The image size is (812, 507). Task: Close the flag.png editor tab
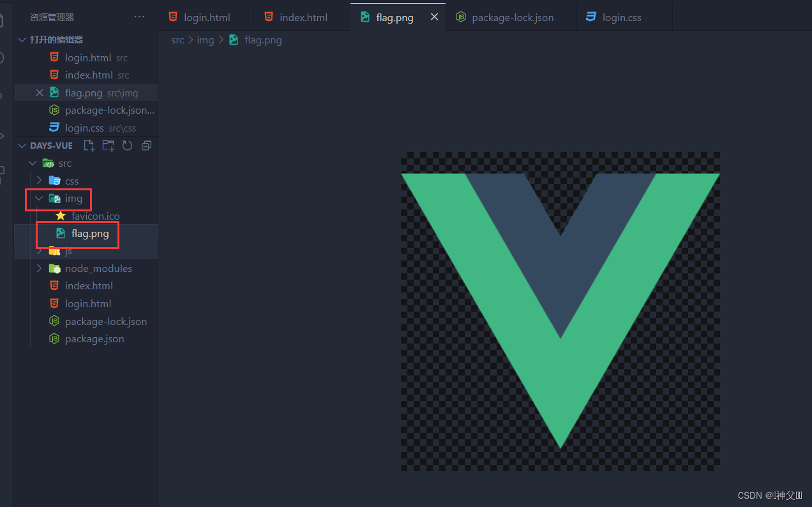434,17
